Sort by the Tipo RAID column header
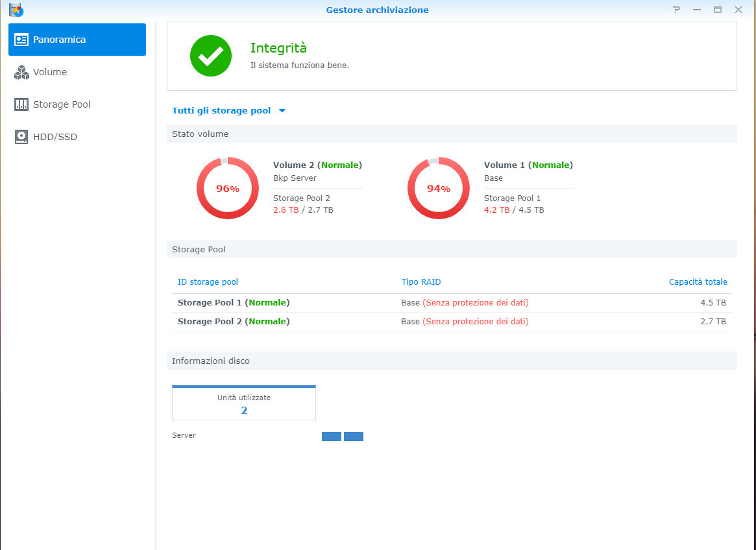The height and width of the screenshot is (550, 756). click(421, 282)
